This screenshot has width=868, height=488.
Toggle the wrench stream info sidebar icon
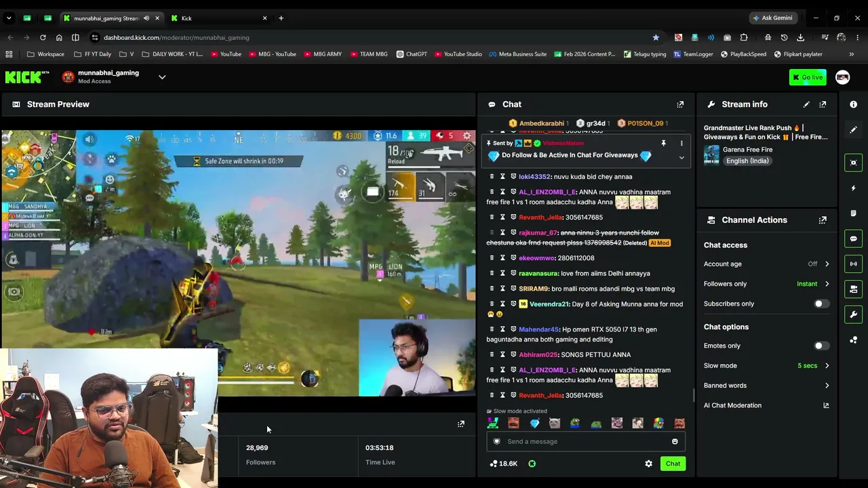tap(853, 314)
